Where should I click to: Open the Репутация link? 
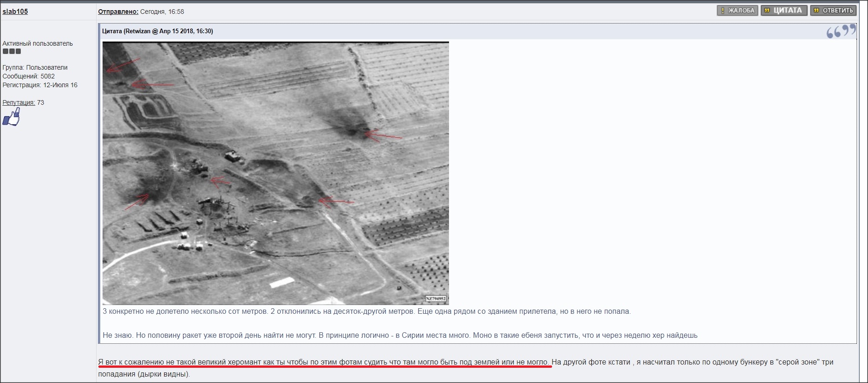(x=18, y=102)
